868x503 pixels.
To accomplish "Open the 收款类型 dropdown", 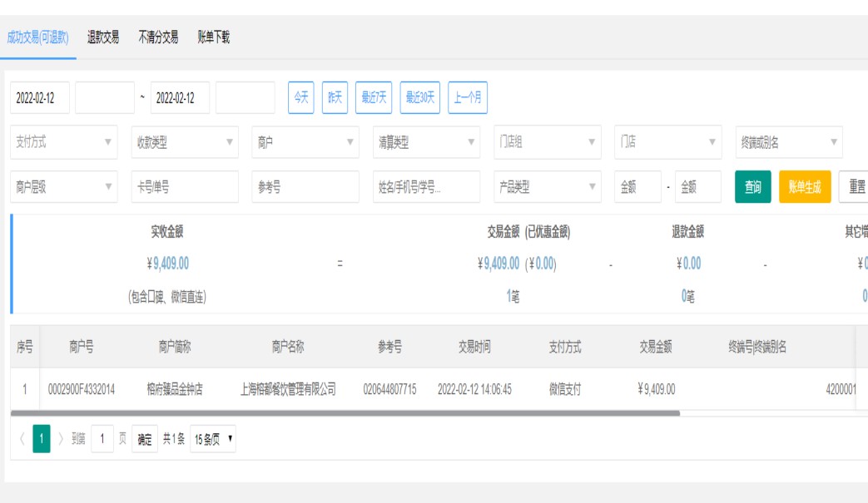I will tap(185, 142).
